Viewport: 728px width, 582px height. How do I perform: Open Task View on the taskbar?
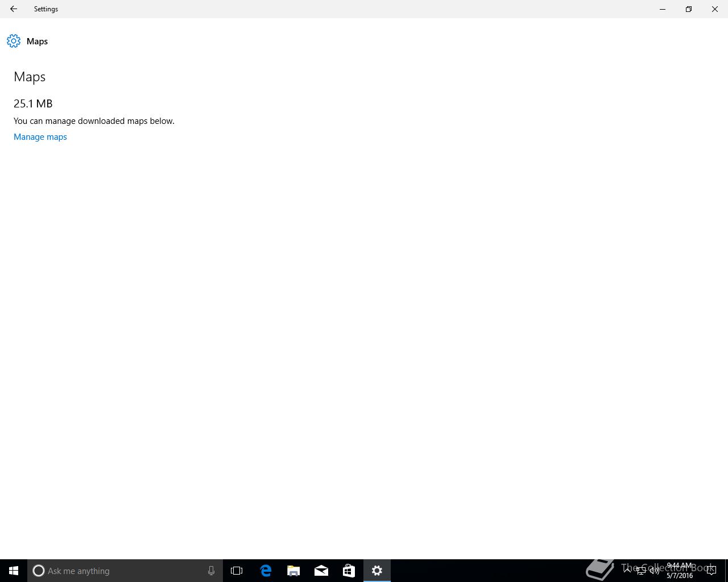coord(237,571)
